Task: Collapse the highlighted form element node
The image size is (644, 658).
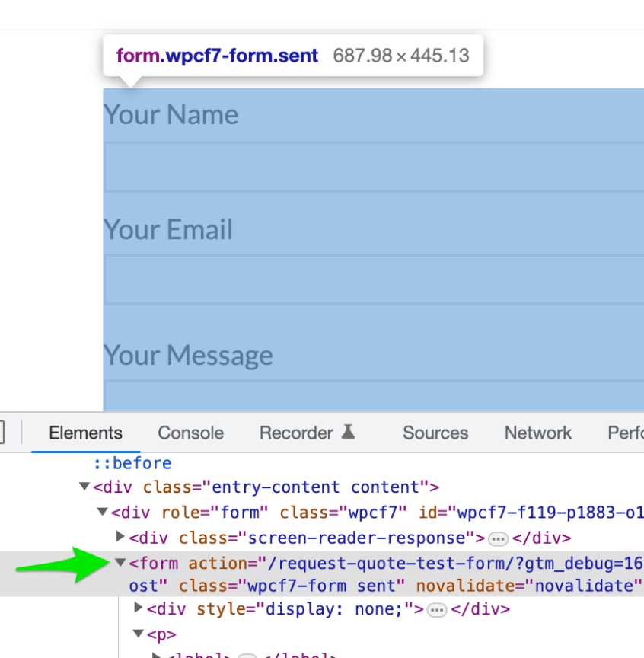Action: [120, 563]
